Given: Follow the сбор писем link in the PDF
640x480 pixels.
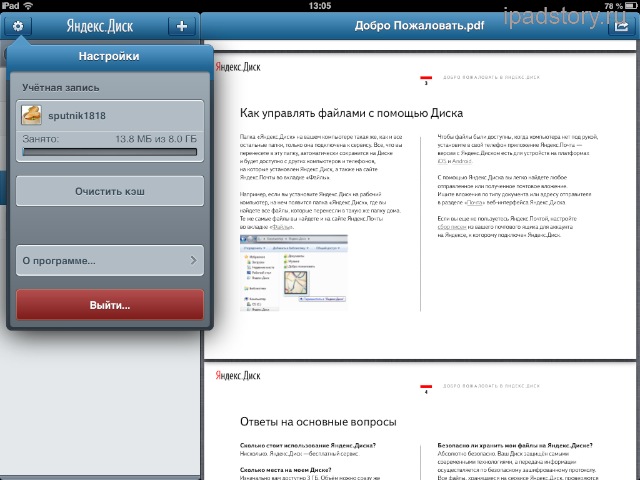Looking at the screenshot, I should tap(451, 227).
